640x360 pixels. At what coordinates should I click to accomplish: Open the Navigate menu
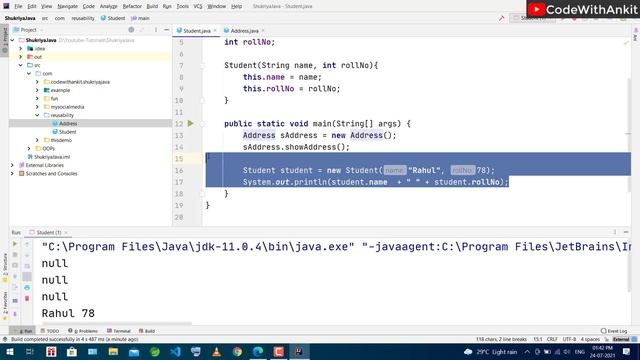(67, 6)
